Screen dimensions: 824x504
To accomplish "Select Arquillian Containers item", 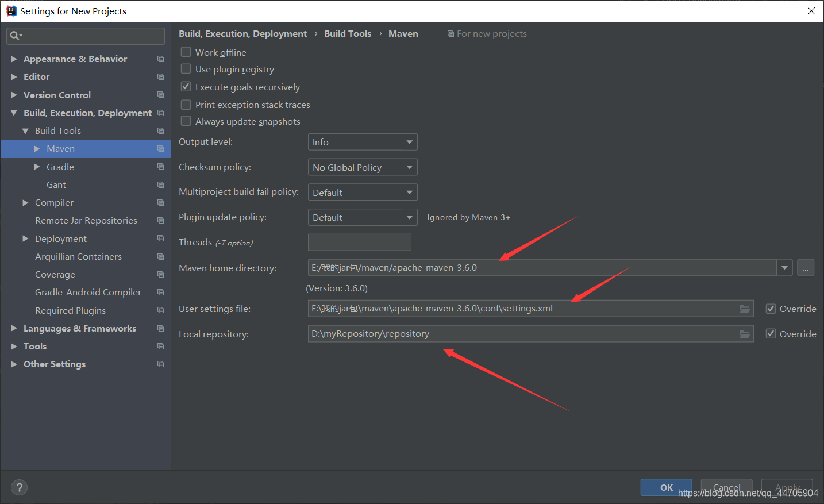I will tap(78, 257).
